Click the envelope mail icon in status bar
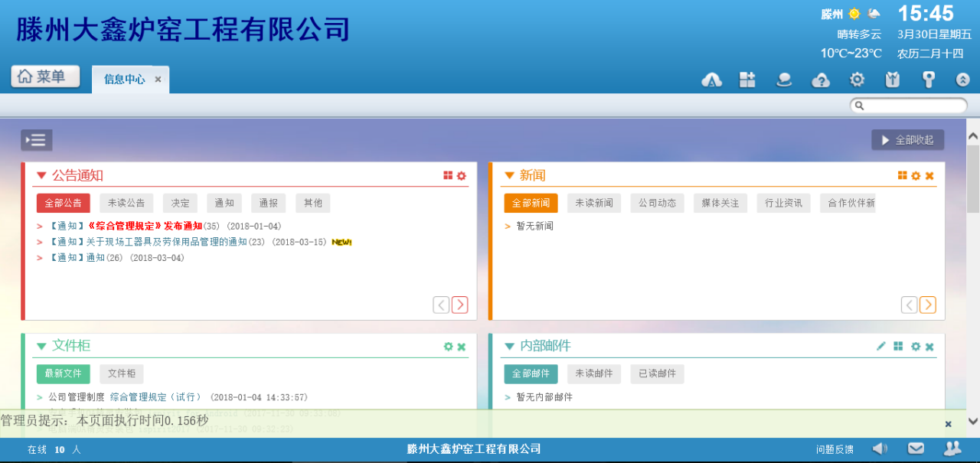This screenshot has width=980, height=463. click(916, 448)
